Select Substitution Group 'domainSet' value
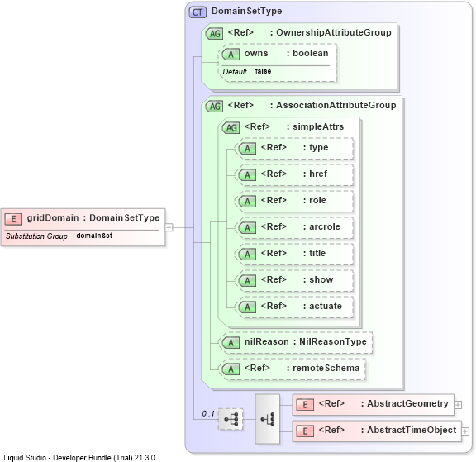 coord(94,236)
